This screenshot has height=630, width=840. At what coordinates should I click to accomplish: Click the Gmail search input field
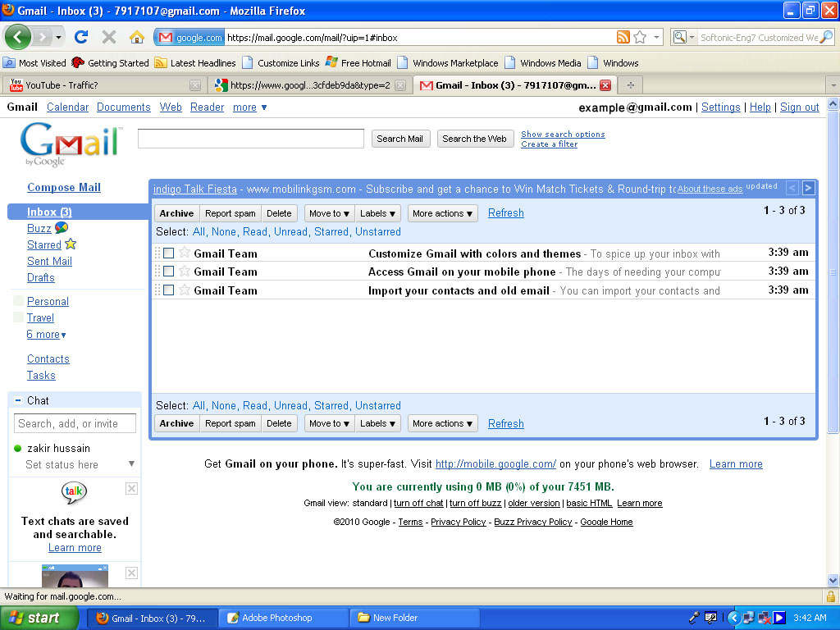point(251,138)
